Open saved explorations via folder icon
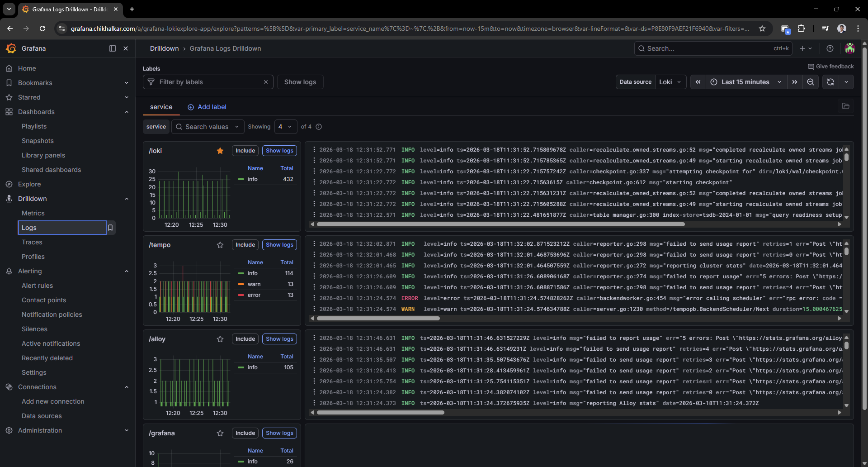Screen dimensions: 868x467 [846, 106]
